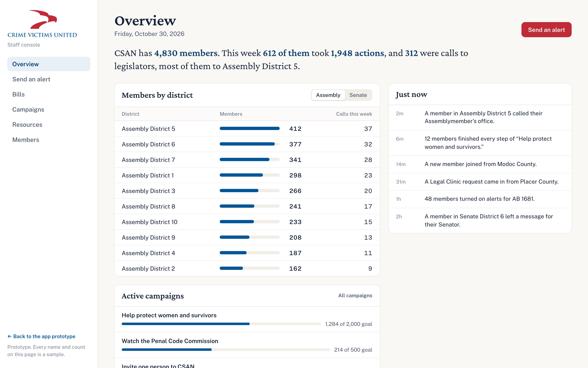Click the progress bar for Help protect women
The width and height of the screenshot is (588, 368).
(221, 324)
